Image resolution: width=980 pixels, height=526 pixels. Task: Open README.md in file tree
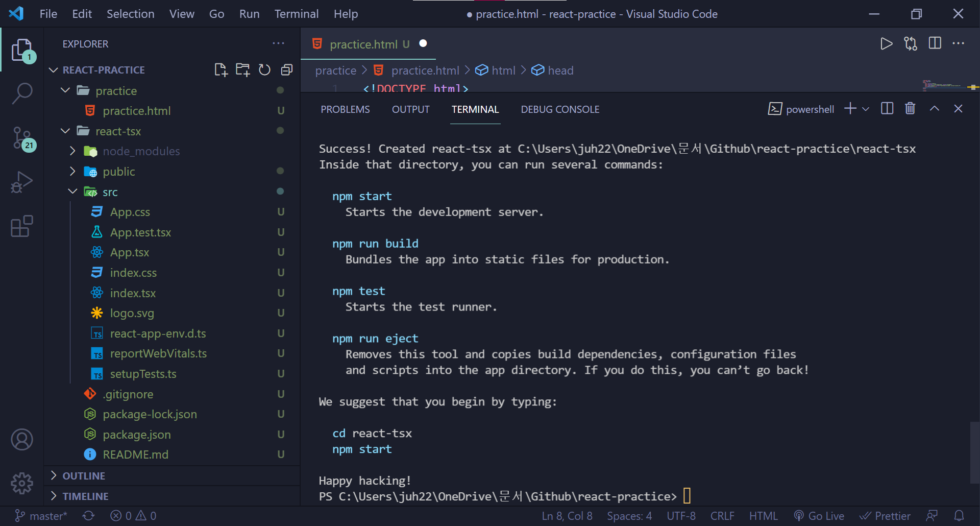pos(171,455)
